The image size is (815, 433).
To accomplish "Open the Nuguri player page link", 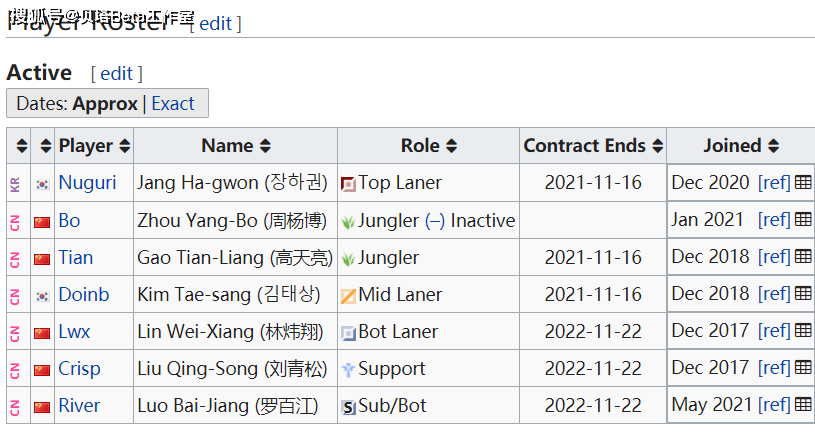I will [87, 182].
